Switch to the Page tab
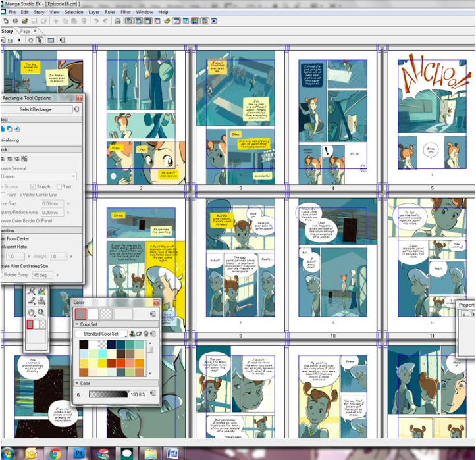The image size is (476, 460). tap(25, 31)
